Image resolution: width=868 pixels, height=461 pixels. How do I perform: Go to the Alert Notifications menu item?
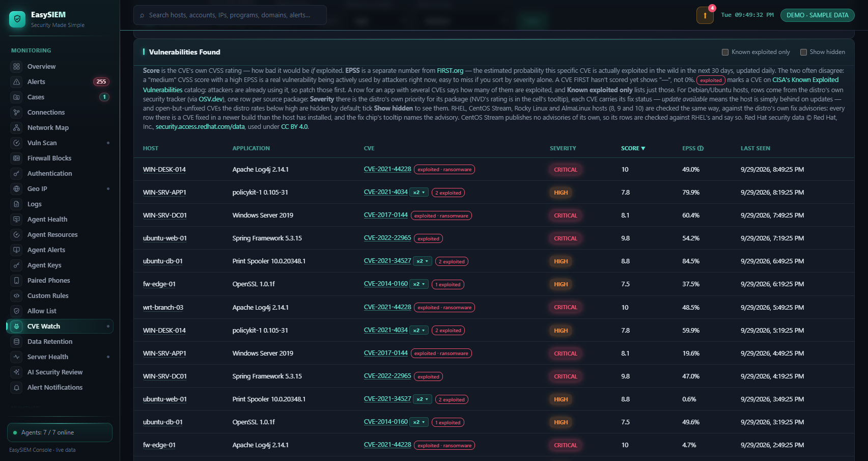(60, 388)
